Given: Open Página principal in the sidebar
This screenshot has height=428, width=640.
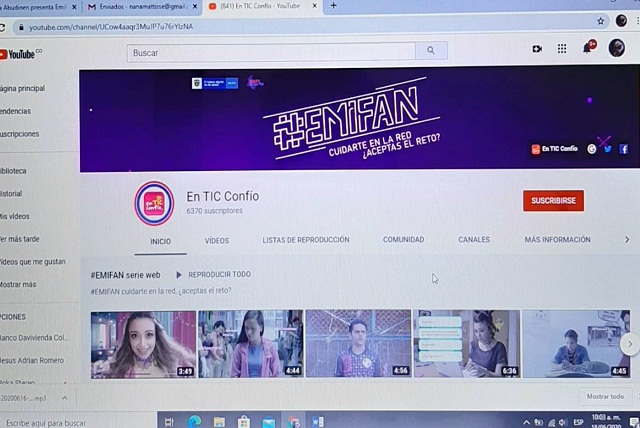Looking at the screenshot, I should (x=22, y=88).
